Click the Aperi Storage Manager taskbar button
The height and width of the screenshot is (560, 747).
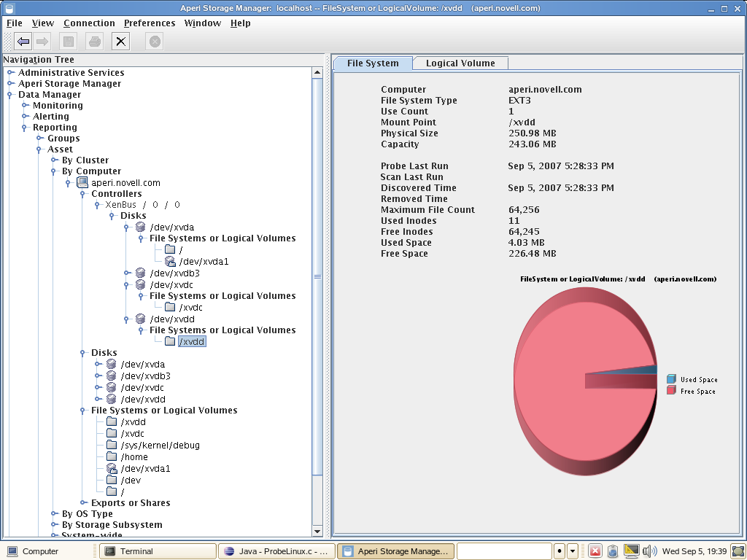point(396,551)
